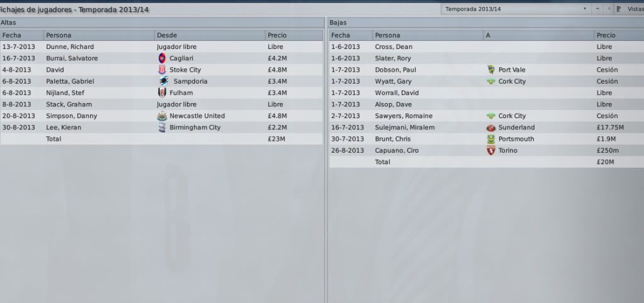
Task: Click Cork City badge in Wyatt row
Action: tap(491, 82)
